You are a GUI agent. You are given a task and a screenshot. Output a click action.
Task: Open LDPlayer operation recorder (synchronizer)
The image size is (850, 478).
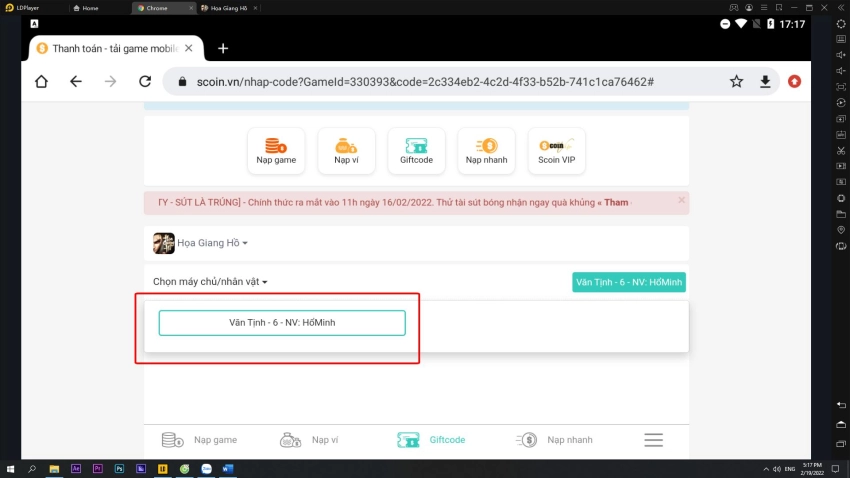(x=841, y=103)
